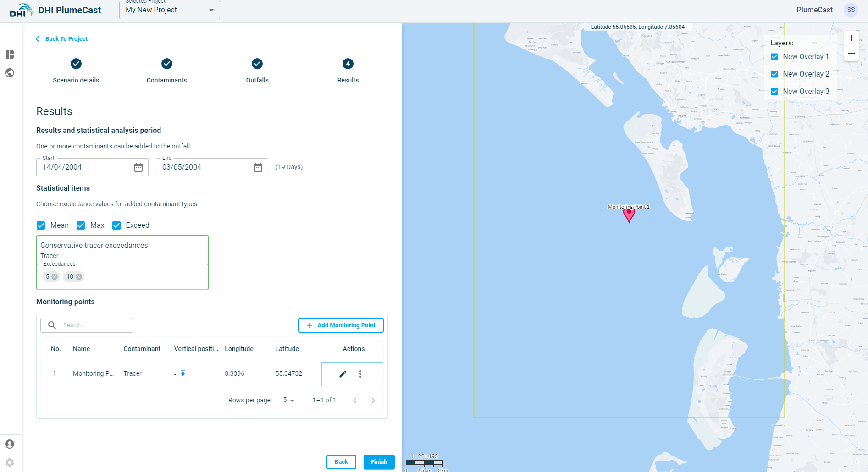The image size is (868, 472).
Task: Zoom in on the map
Action: 851,38
